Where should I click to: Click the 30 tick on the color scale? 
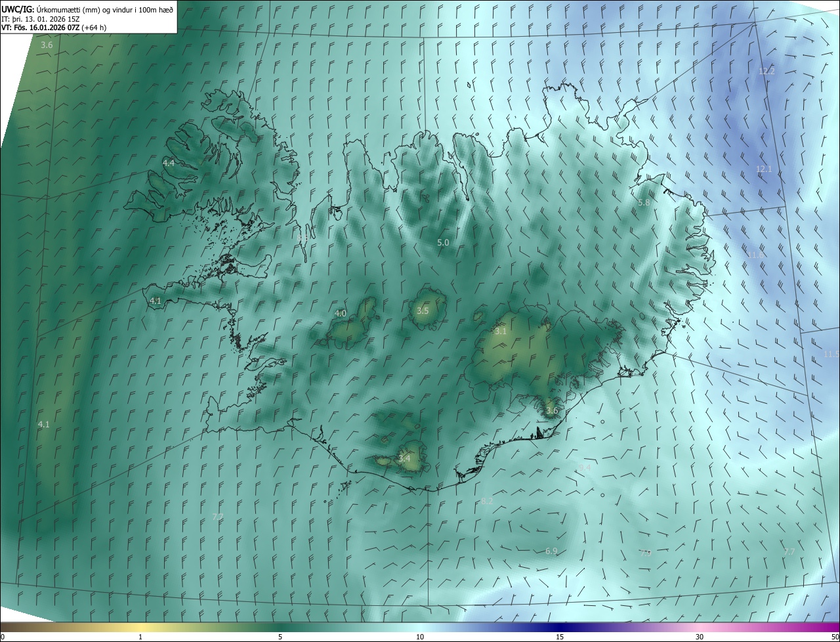pyautogui.click(x=700, y=637)
